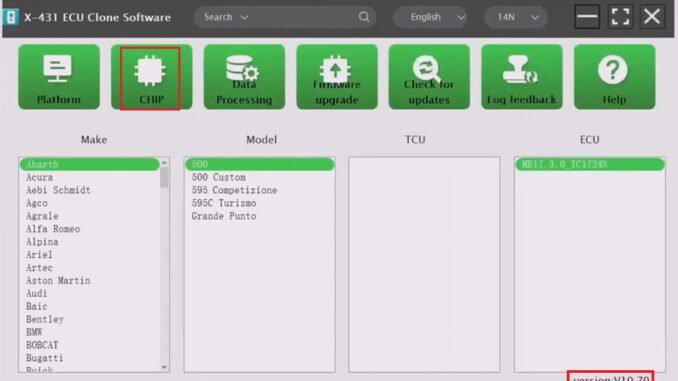678x381 pixels.
Task: Click the search magnifier icon
Action: pyautogui.click(x=364, y=17)
